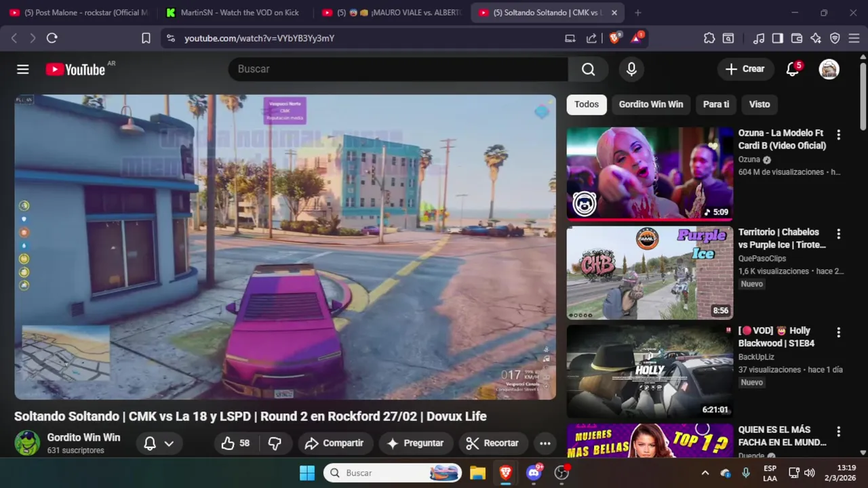The height and width of the screenshot is (488, 868).
Task: Show hidden system tray icons chevron
Action: click(705, 473)
